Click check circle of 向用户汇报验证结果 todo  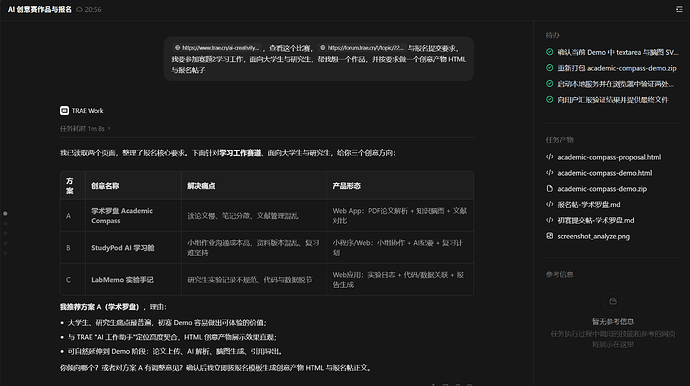click(550, 99)
